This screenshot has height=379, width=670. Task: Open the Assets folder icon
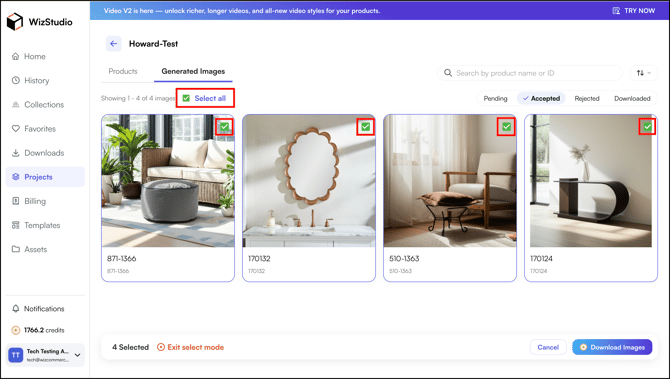tap(16, 249)
